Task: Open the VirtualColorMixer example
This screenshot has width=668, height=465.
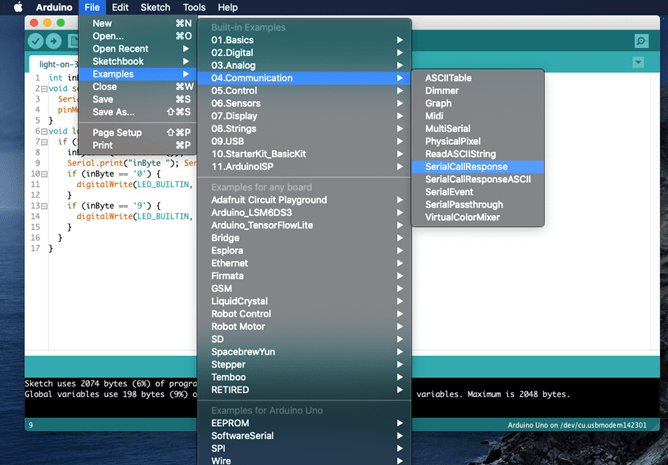Action: (x=478, y=217)
